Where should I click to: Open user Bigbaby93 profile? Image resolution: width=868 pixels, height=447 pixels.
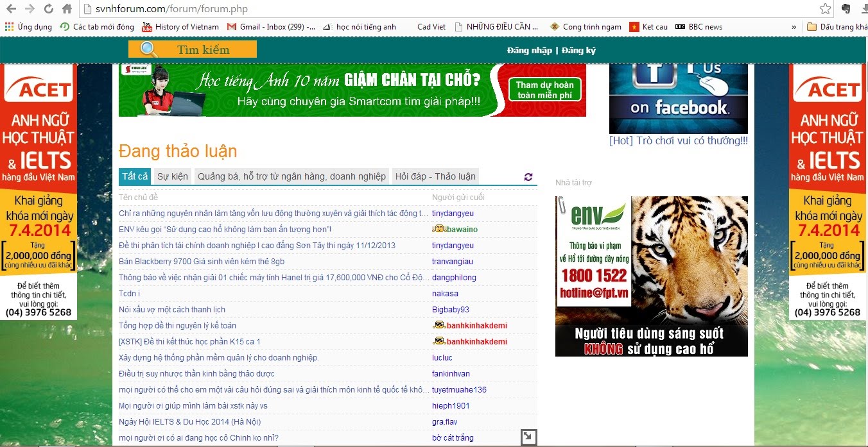click(x=451, y=310)
